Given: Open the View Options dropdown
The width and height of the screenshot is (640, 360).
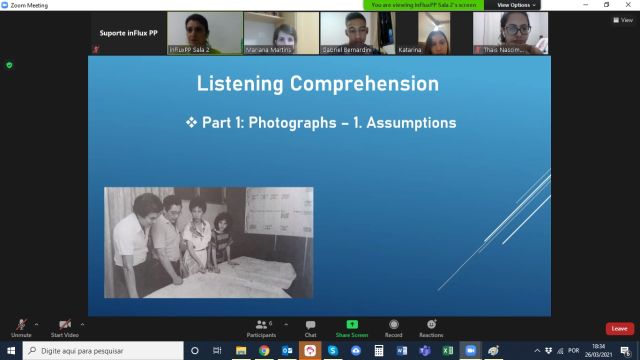Looking at the screenshot, I should click(516, 5).
